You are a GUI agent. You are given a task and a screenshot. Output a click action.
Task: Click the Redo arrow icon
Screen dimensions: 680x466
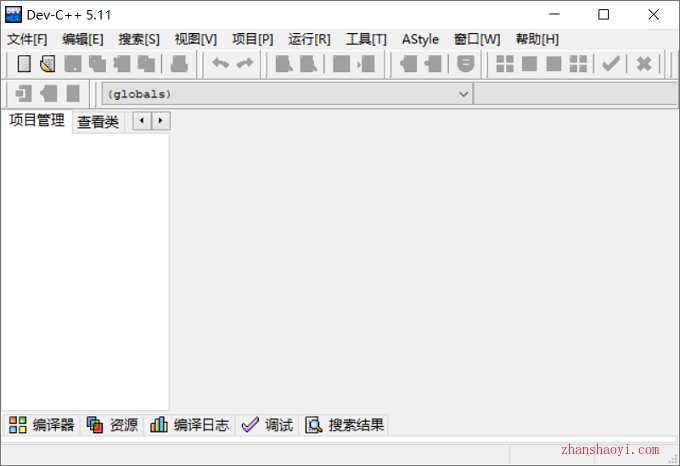tap(245, 64)
